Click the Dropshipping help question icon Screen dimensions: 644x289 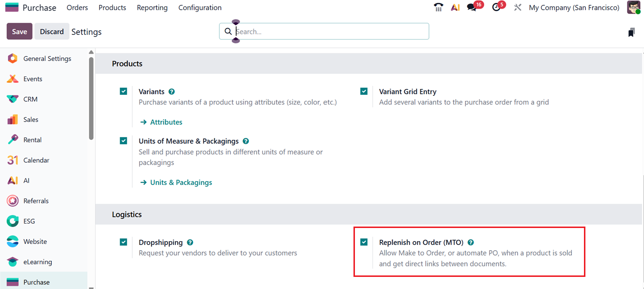point(190,243)
